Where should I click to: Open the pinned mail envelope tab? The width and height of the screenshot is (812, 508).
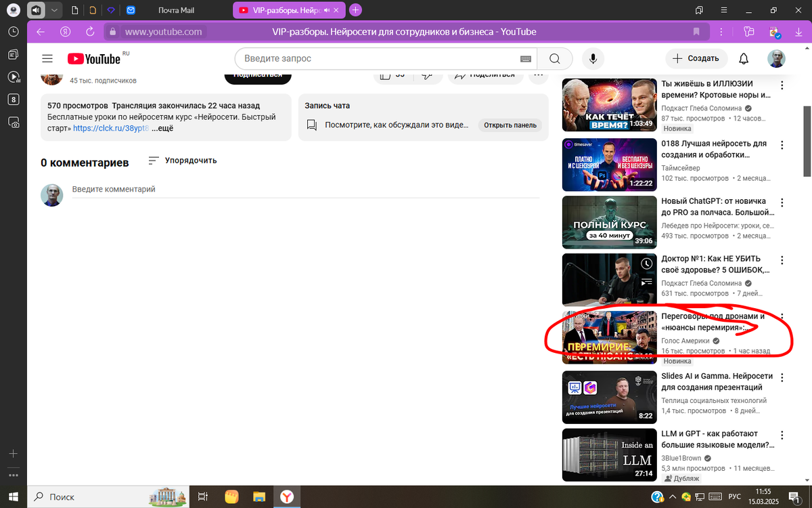[x=131, y=10]
